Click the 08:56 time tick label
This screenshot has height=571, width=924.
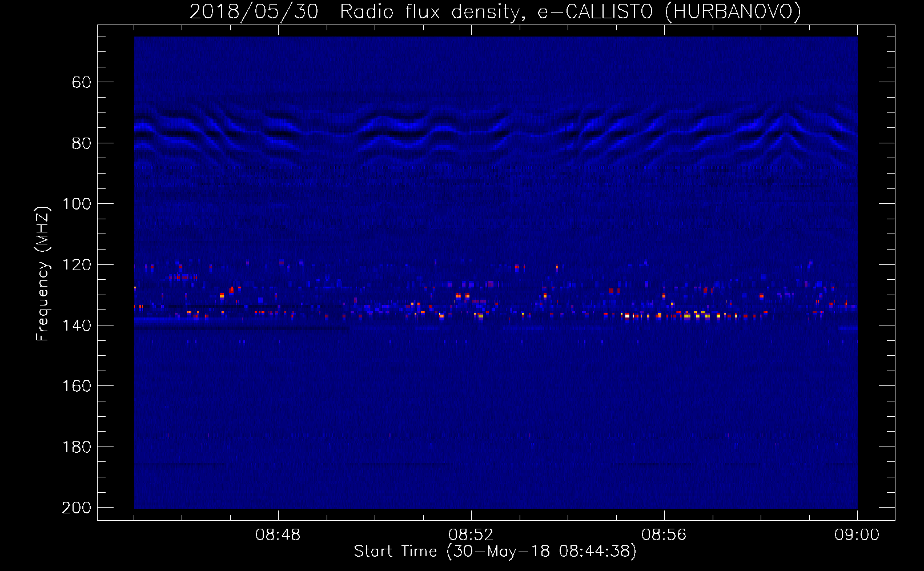[664, 535]
